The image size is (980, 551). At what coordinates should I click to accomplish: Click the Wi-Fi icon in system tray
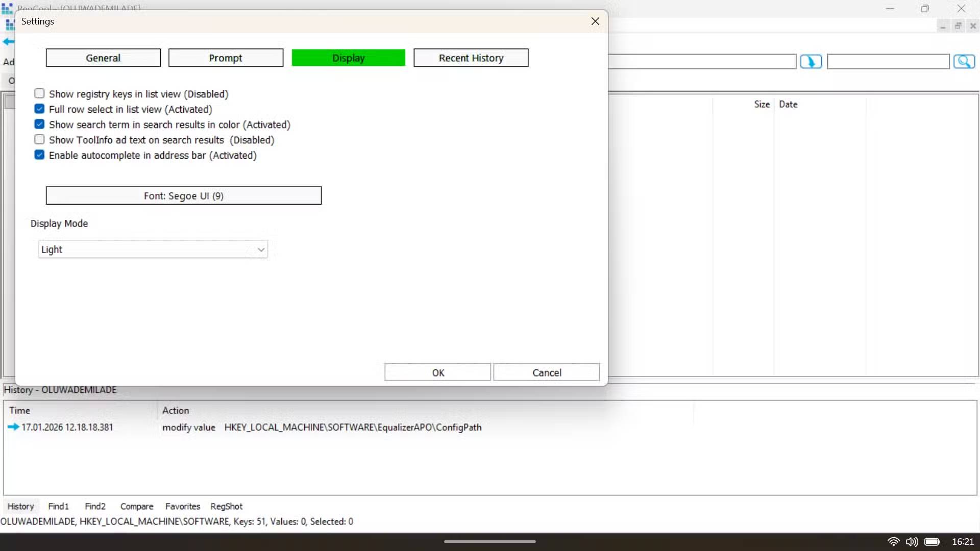coord(893,542)
